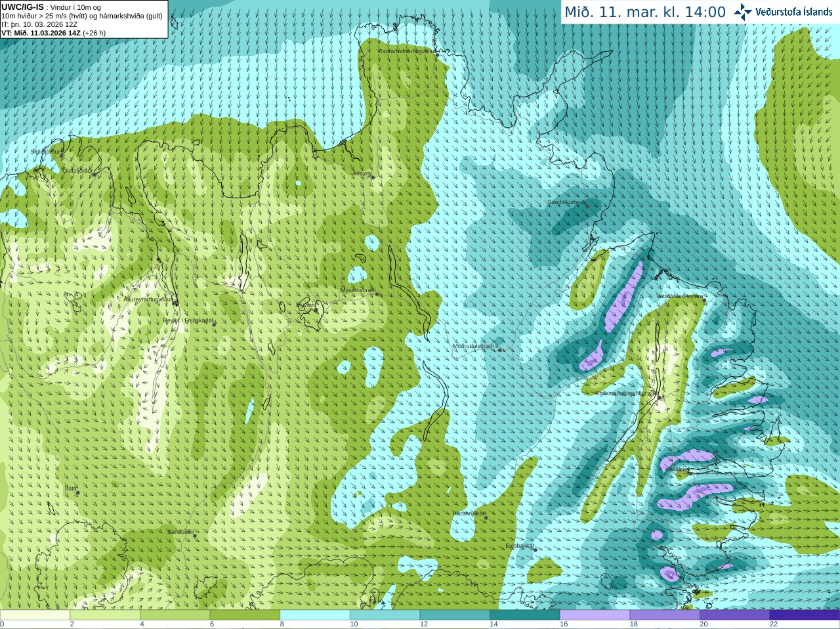840x629 pixels.
Task: Click the 14–16 m/s legend color swatch
Action: (525, 615)
